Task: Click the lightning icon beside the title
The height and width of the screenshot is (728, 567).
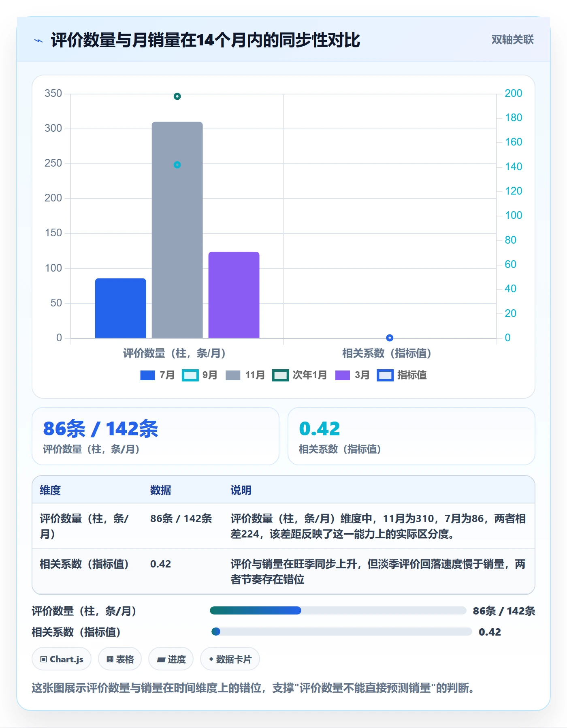Action: pyautogui.click(x=38, y=41)
